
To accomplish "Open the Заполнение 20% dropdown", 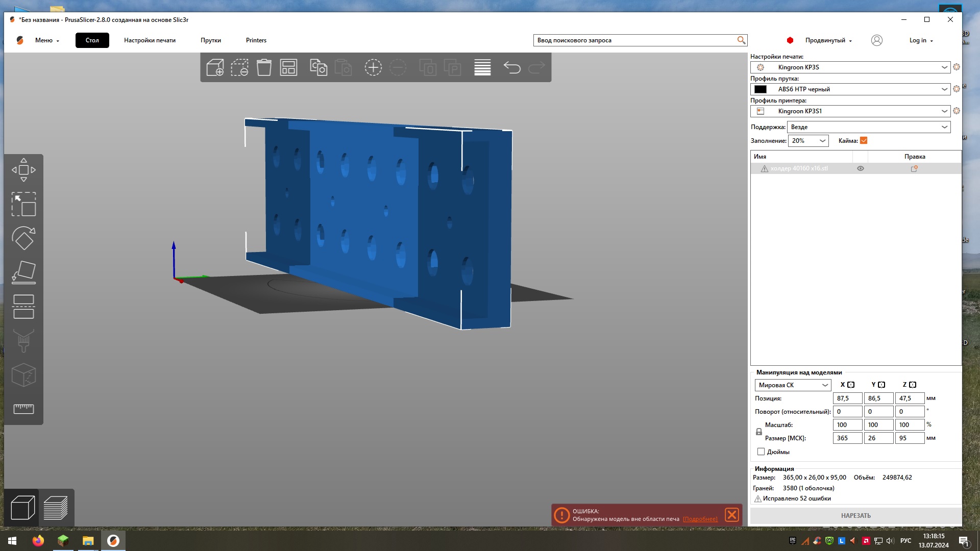I will click(822, 141).
